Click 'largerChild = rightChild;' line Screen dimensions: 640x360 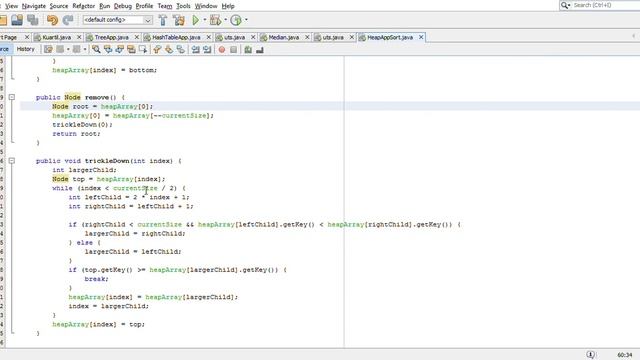click(135, 233)
